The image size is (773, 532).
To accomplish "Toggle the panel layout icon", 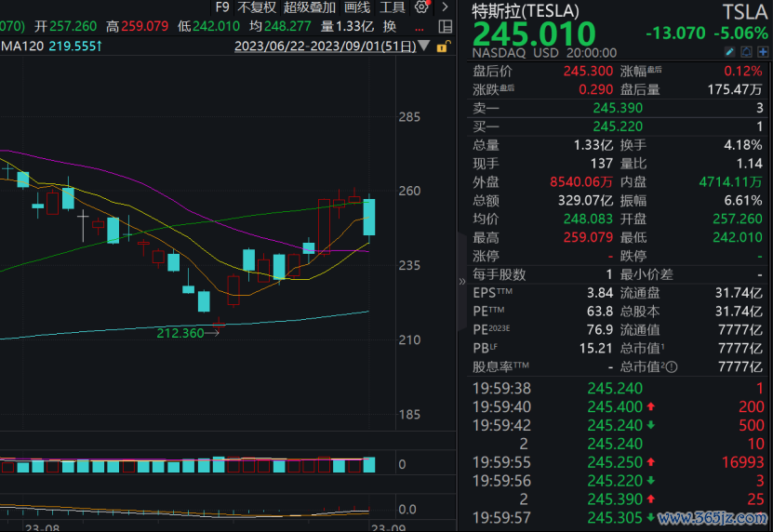I will click(446, 26).
